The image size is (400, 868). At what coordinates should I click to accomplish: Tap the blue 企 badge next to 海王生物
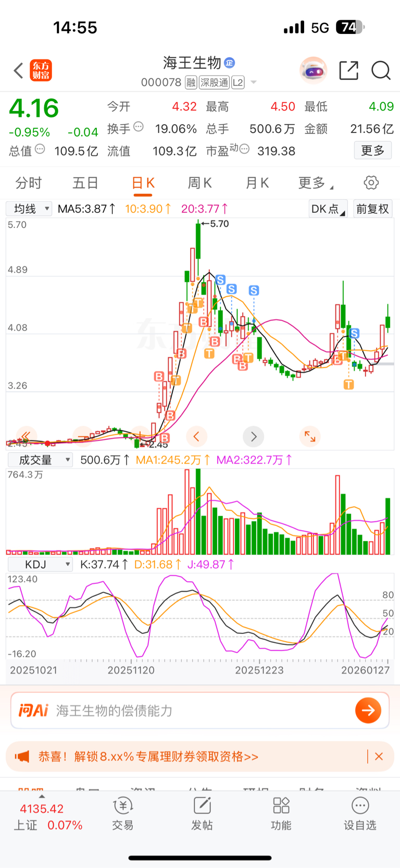pyautogui.click(x=229, y=63)
